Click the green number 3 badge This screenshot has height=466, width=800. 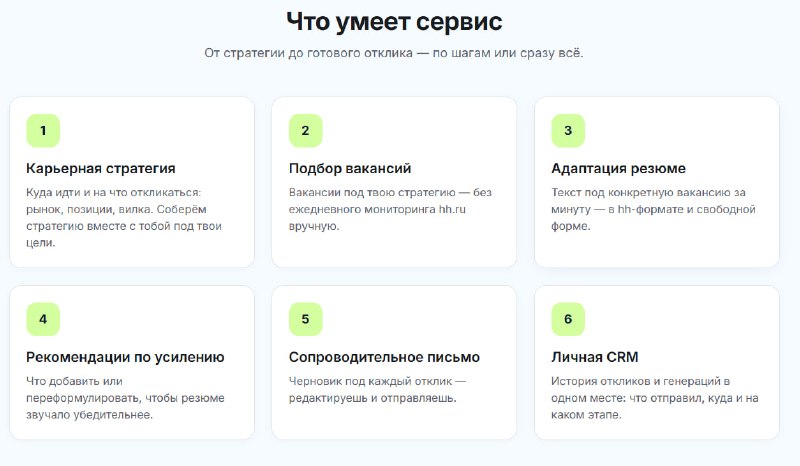pyautogui.click(x=568, y=131)
